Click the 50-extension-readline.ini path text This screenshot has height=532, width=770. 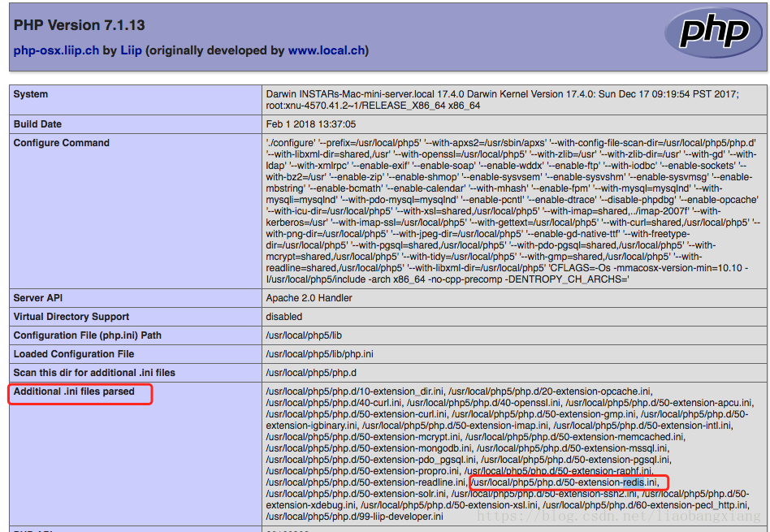tap(366, 482)
